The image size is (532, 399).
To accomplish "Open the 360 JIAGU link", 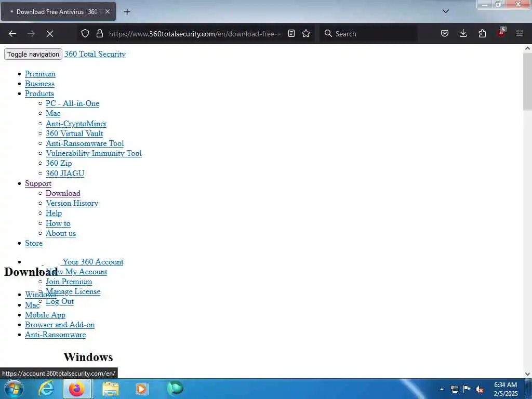I will point(65,174).
